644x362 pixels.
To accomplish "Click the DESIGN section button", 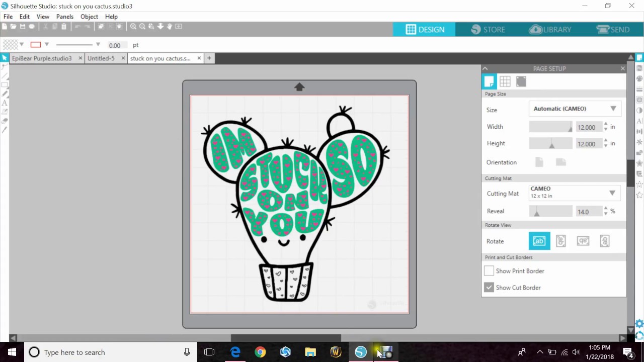I will [x=425, y=30].
